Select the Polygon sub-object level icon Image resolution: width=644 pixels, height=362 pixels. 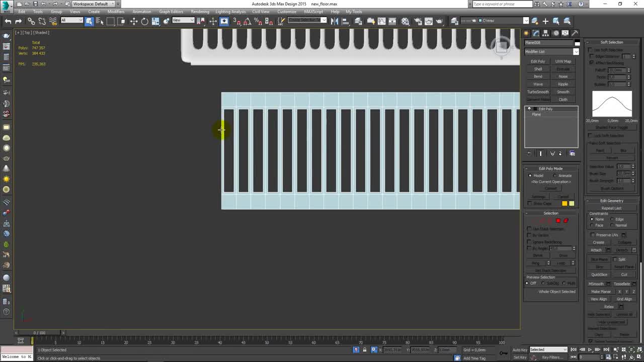[558, 221]
